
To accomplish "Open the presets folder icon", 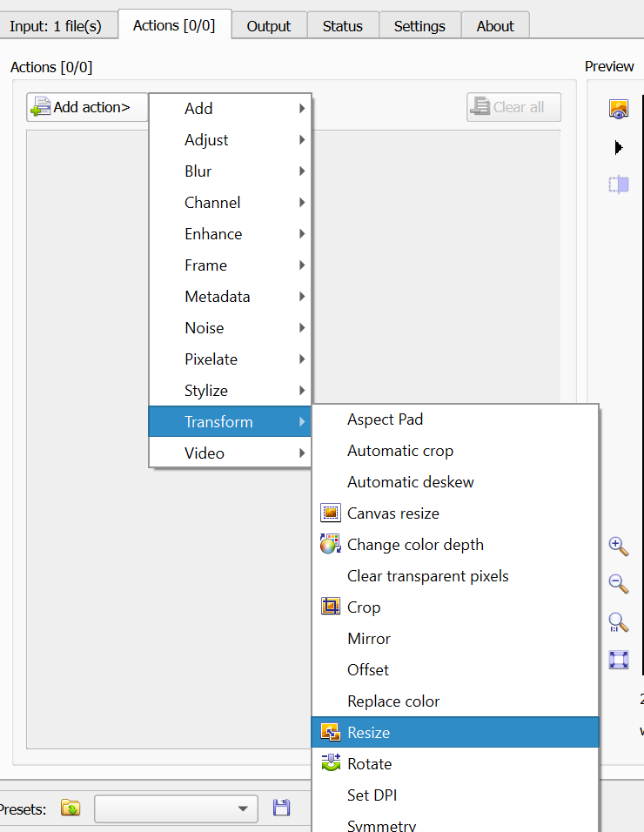I will tap(70, 808).
